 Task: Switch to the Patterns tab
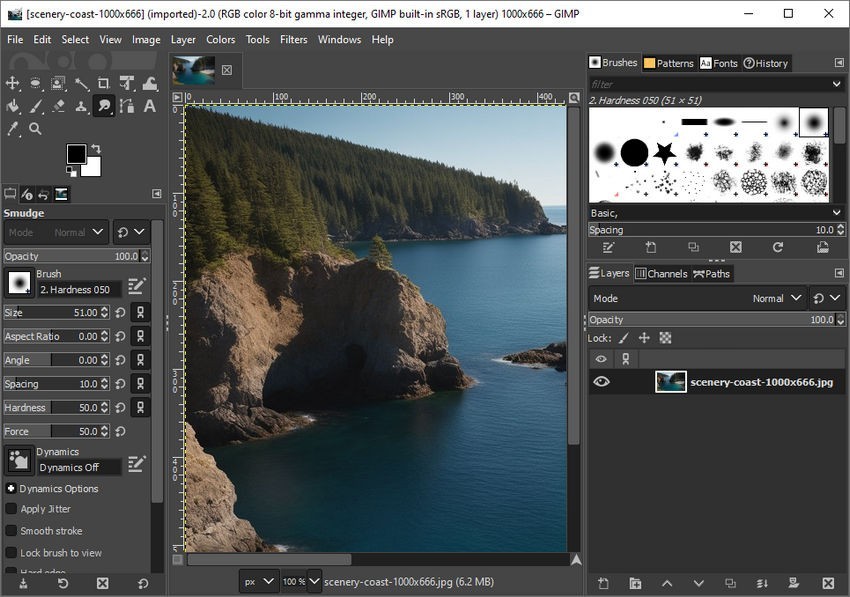tap(669, 63)
